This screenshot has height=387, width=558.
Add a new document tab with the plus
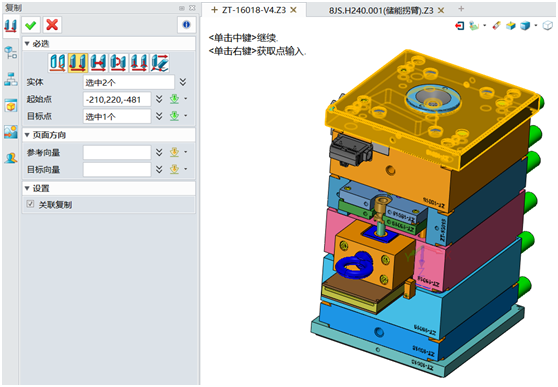pos(461,9)
